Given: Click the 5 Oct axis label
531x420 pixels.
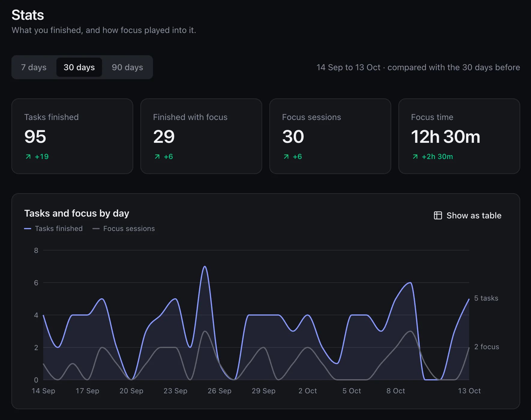Looking at the screenshot, I should [x=352, y=391].
